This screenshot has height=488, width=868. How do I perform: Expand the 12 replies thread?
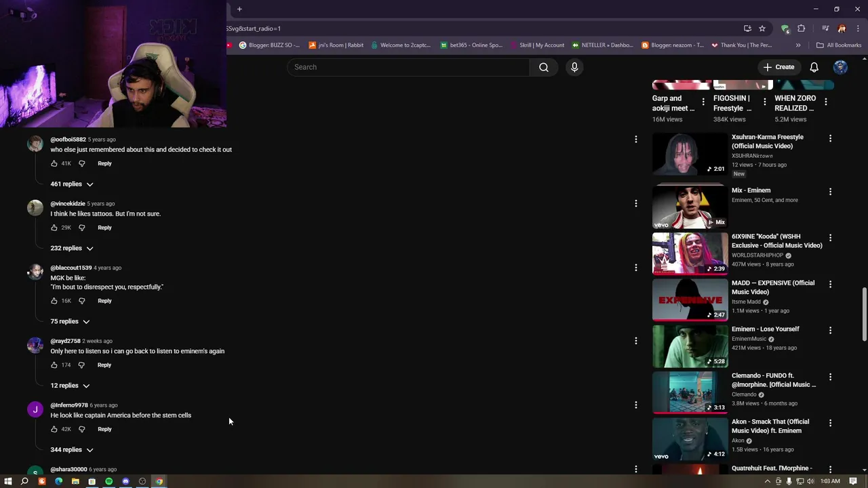[70, 386]
